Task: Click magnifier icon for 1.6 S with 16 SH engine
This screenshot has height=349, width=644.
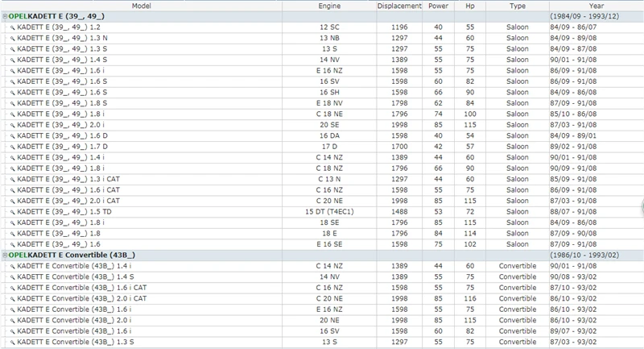Action: click(13, 93)
